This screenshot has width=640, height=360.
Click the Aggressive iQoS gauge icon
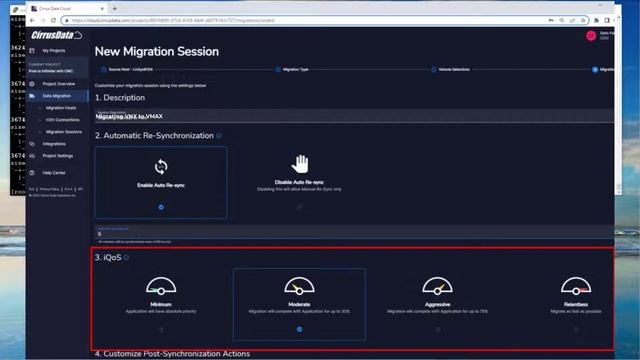437,286
